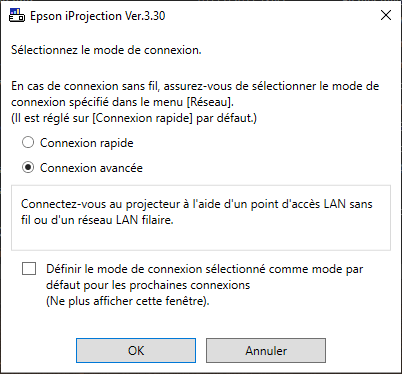Click the 'Définir le mode de connexion sélectionné' label

[x=156, y=269]
